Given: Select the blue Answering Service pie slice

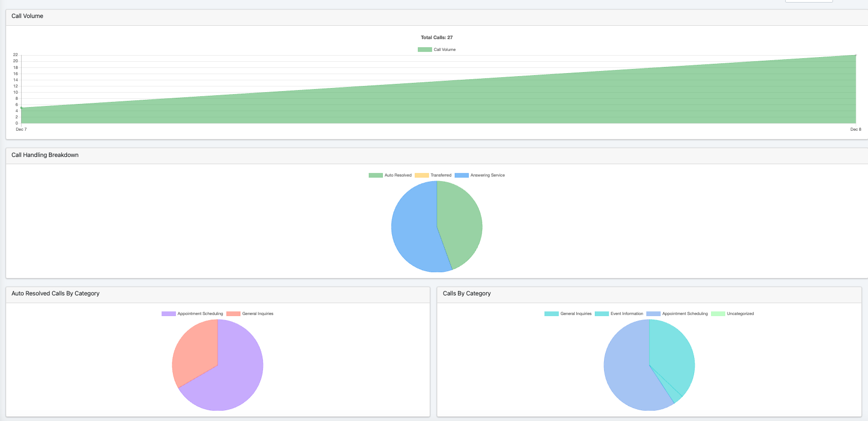Looking at the screenshot, I should (414, 232).
